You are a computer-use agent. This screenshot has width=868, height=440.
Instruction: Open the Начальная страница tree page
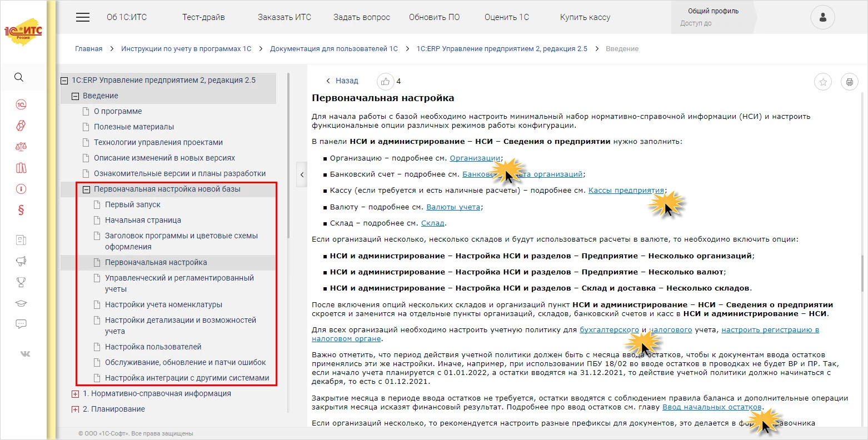pyautogui.click(x=143, y=221)
